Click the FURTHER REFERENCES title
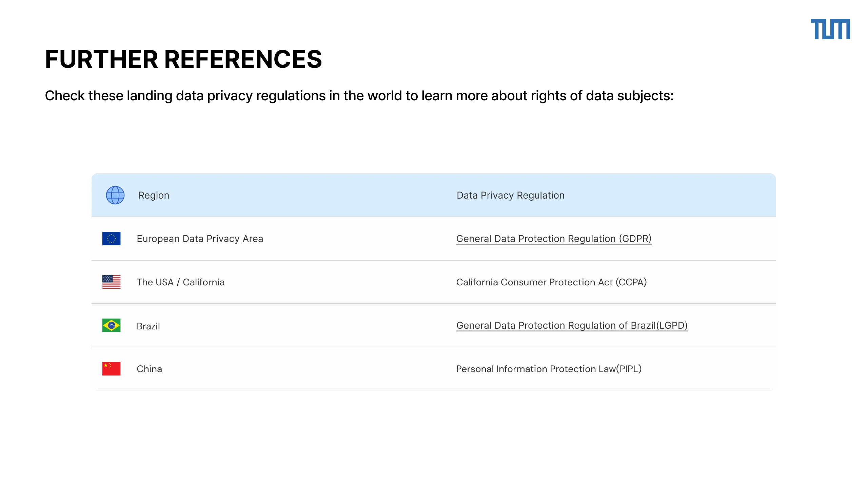This screenshot has width=868, height=488. coord(183,59)
